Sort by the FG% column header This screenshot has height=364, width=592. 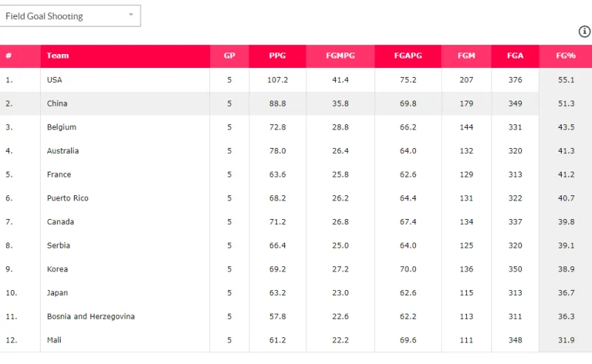coord(566,56)
